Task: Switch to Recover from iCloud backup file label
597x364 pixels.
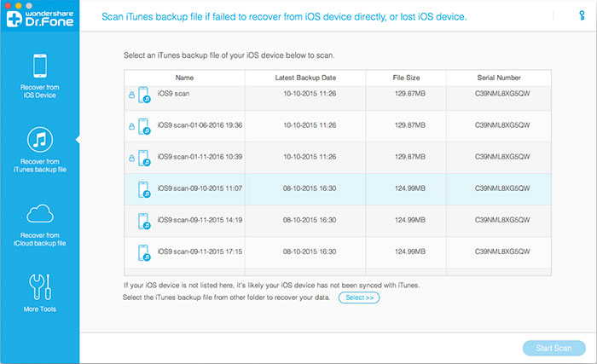Action: coord(40,239)
